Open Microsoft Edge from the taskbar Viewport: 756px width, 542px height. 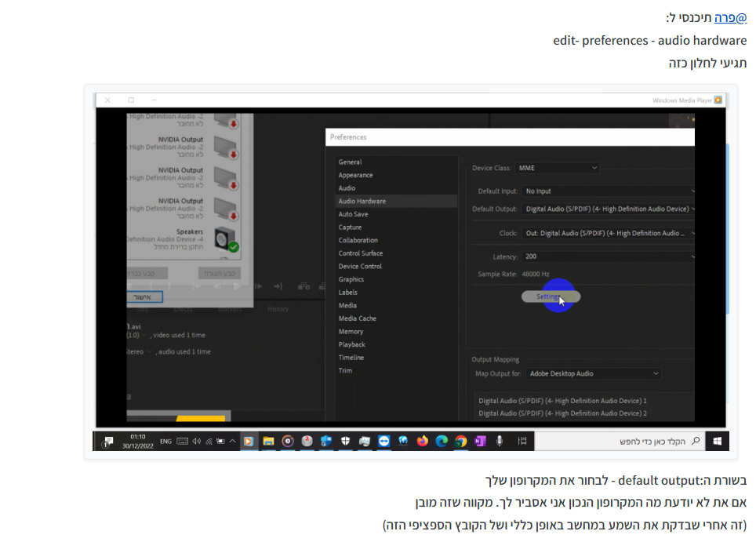442,441
